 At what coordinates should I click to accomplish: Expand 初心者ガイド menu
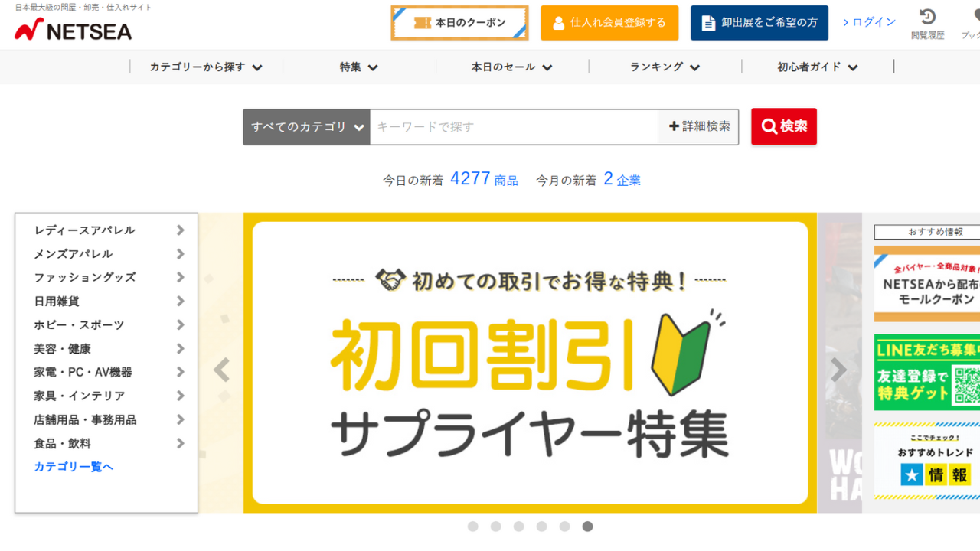[818, 67]
